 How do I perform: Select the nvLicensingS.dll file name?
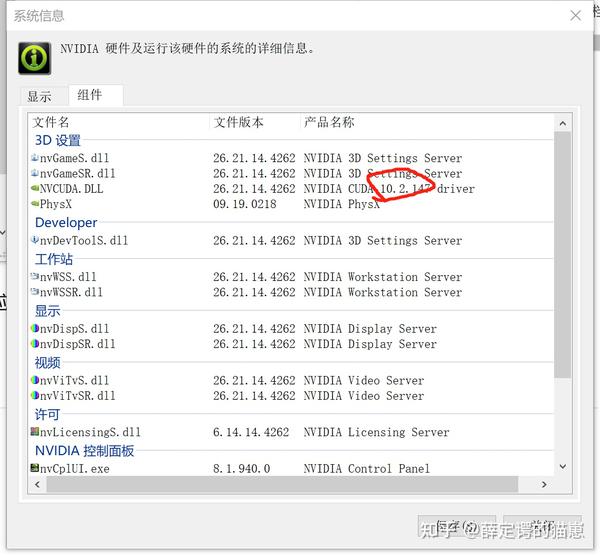pyautogui.click(x=90, y=432)
